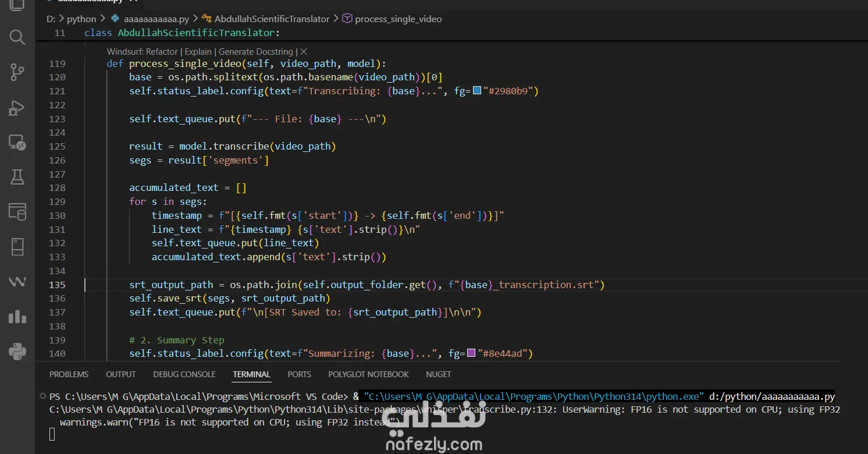Click Windsurf Refactor code lens link
Viewport: 868px width, 454px height.
(x=143, y=51)
